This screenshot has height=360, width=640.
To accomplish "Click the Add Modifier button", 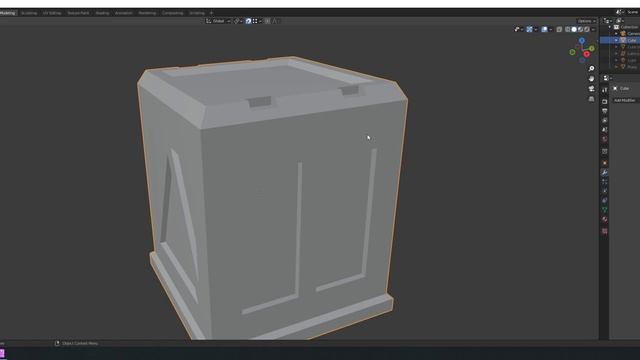I will (x=625, y=100).
